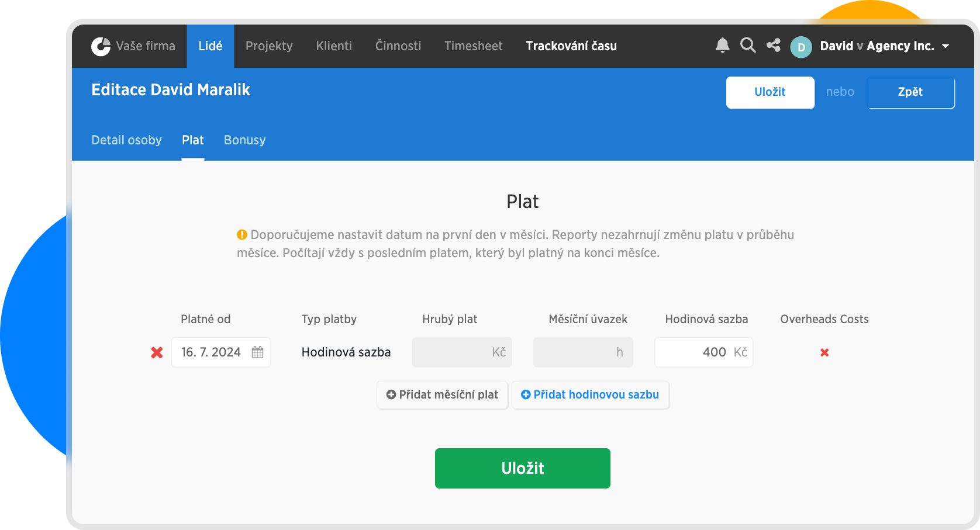The height and width of the screenshot is (530, 980).
Task: Expand the David v Agency Inc. dropdown
Action: 946,46
